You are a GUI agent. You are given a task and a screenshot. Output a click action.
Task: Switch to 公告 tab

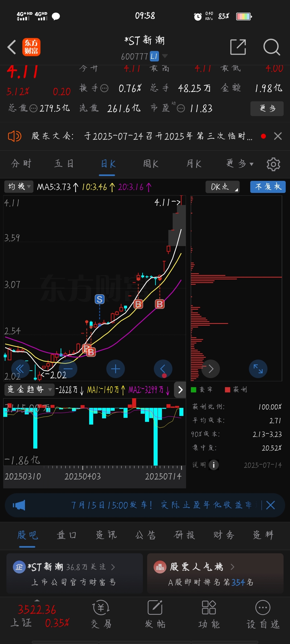coord(145,535)
